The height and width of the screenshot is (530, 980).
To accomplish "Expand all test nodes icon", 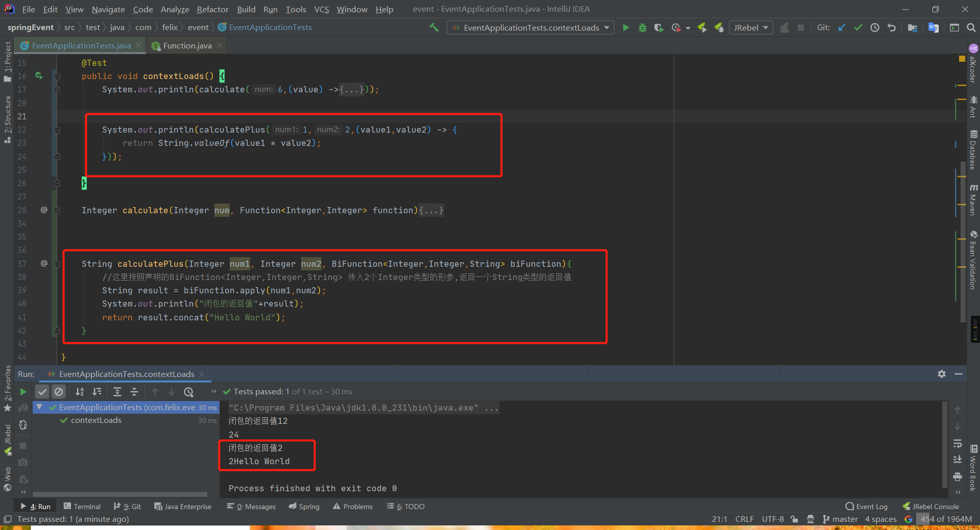I will pyautogui.click(x=117, y=392).
